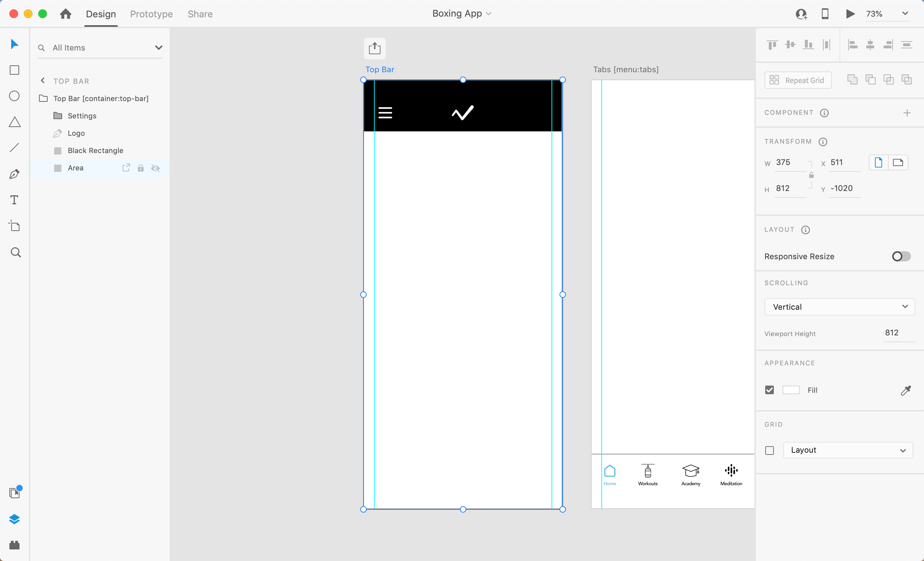Click the share upload icon above artboard
Viewport: 924px width, 561px height.
[x=375, y=48]
